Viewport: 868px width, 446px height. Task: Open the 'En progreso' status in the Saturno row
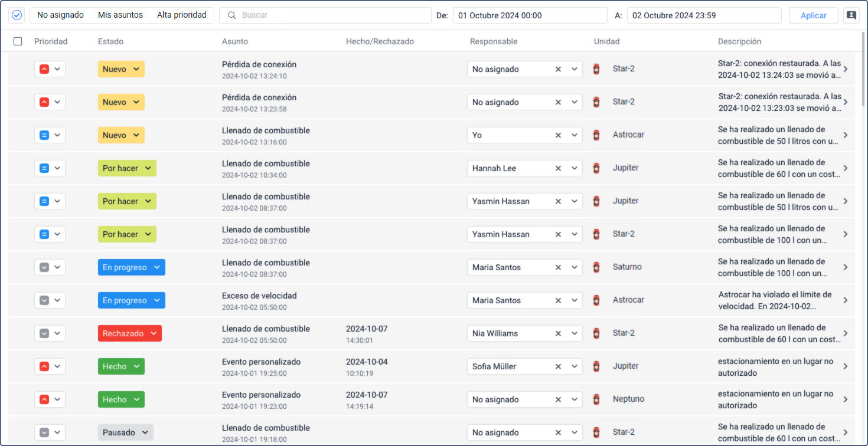(x=132, y=267)
